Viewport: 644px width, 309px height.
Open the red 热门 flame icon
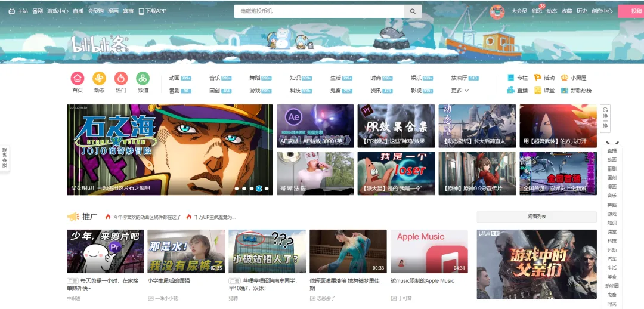(x=120, y=78)
